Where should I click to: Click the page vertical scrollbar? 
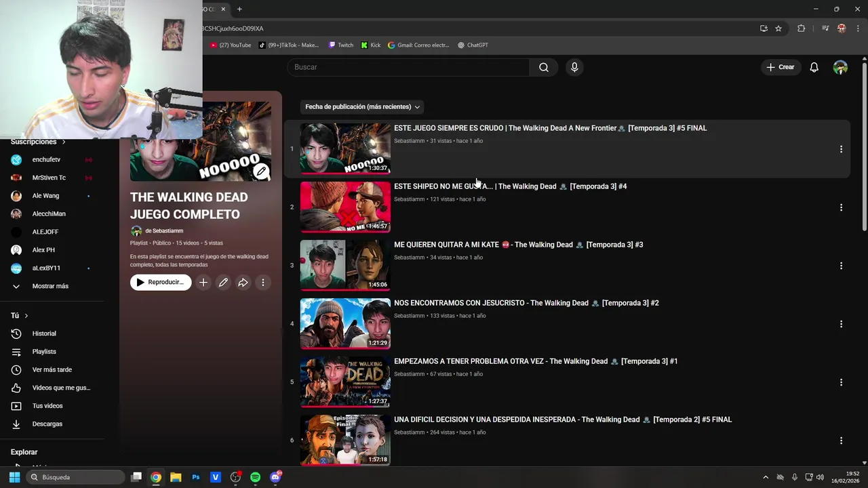864,148
